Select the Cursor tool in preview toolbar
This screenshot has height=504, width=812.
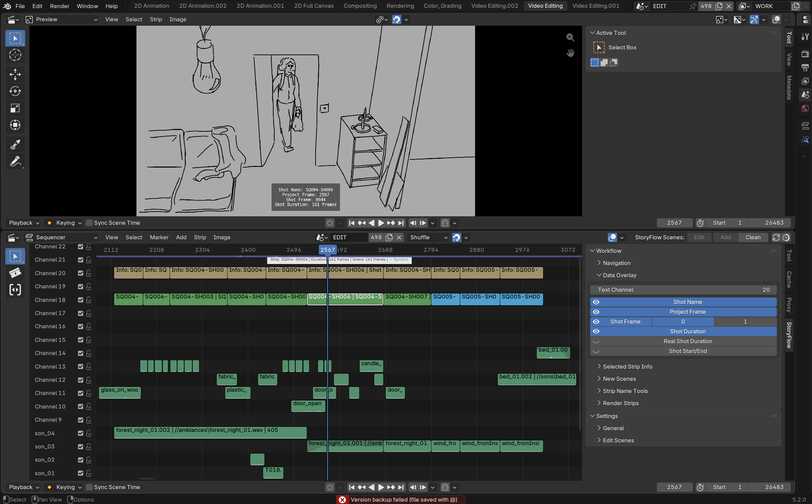coord(15,55)
